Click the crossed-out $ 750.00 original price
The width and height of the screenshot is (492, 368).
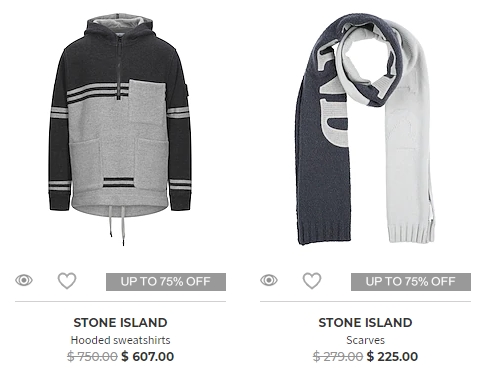pyautogui.click(x=92, y=356)
